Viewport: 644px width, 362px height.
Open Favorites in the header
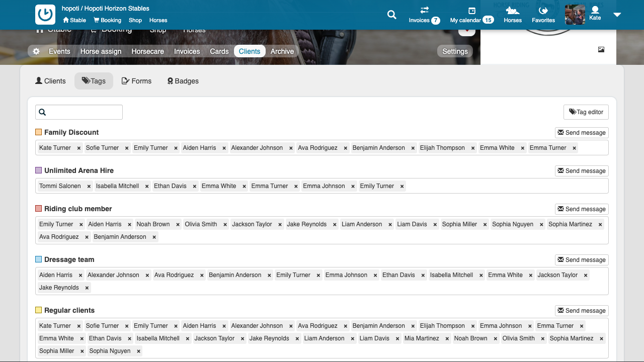point(543,15)
